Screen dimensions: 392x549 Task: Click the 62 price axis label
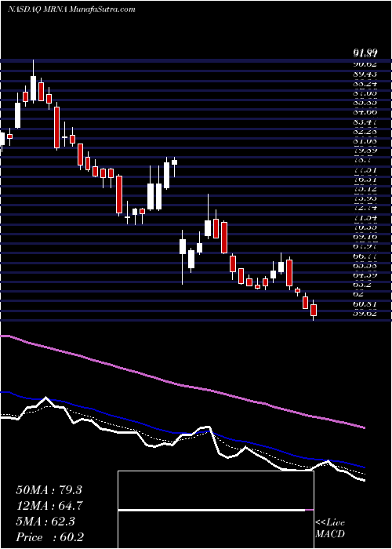[x=360, y=294]
